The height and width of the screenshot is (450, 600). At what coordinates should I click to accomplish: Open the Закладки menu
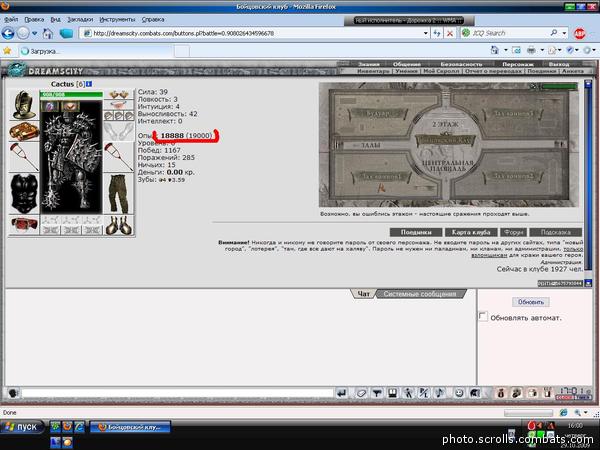pyautogui.click(x=80, y=19)
